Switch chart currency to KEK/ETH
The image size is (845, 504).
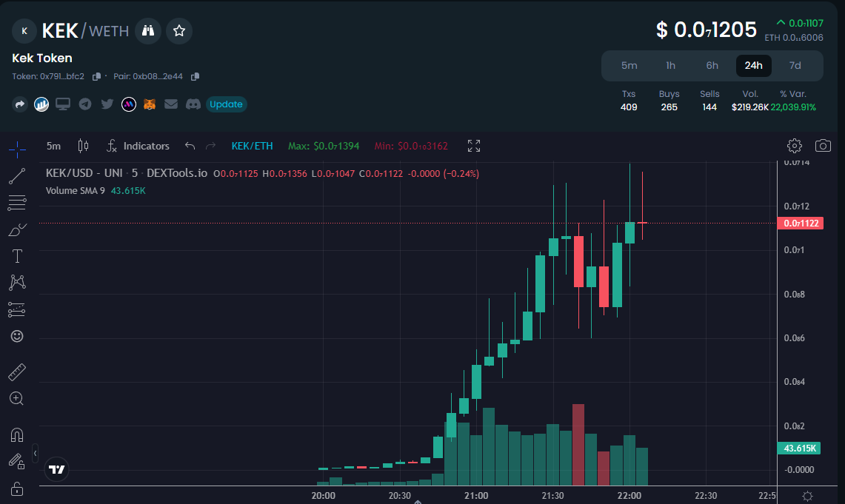click(252, 146)
